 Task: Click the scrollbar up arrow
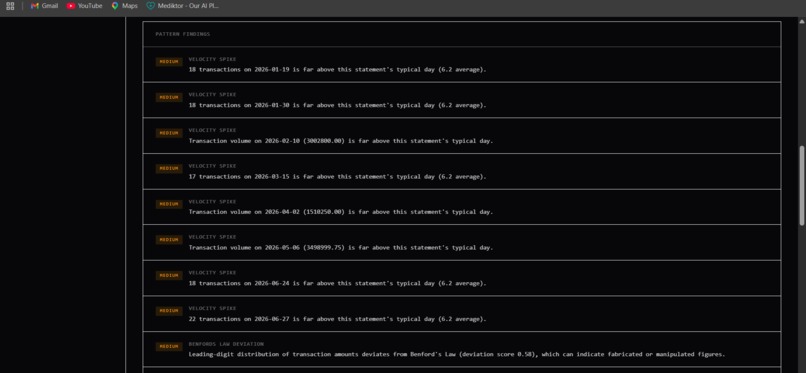(x=801, y=21)
